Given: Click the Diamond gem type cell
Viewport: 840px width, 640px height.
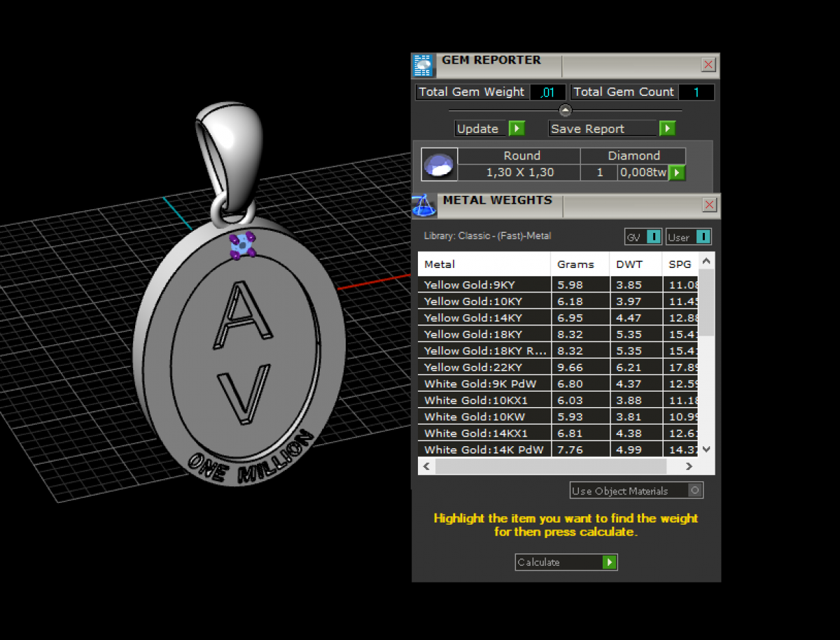Looking at the screenshot, I should click(x=633, y=156).
